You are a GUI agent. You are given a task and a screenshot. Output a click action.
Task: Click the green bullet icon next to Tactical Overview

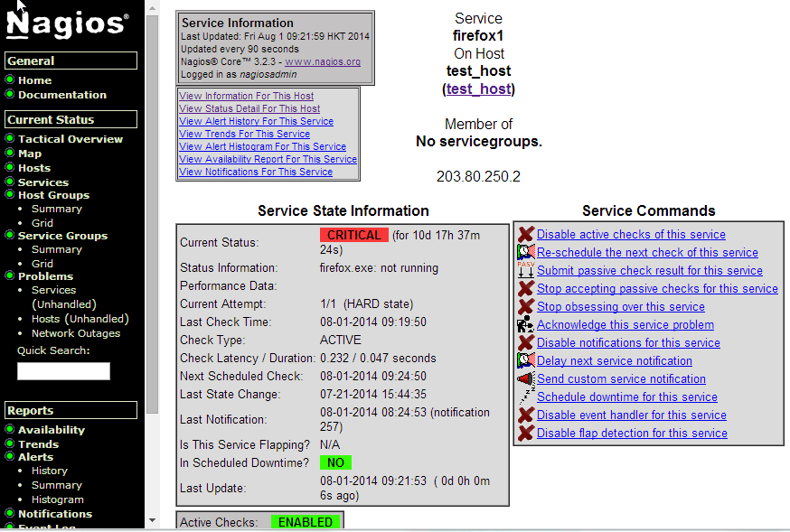(10, 138)
